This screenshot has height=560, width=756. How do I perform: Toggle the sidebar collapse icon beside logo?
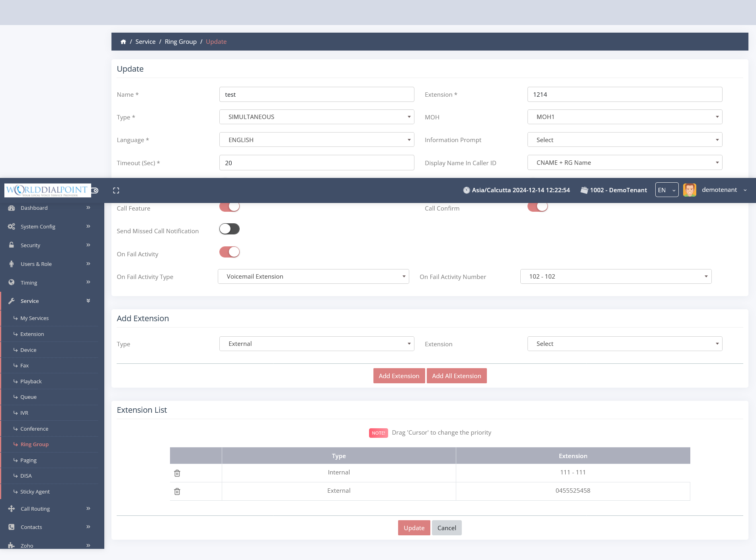tap(95, 191)
